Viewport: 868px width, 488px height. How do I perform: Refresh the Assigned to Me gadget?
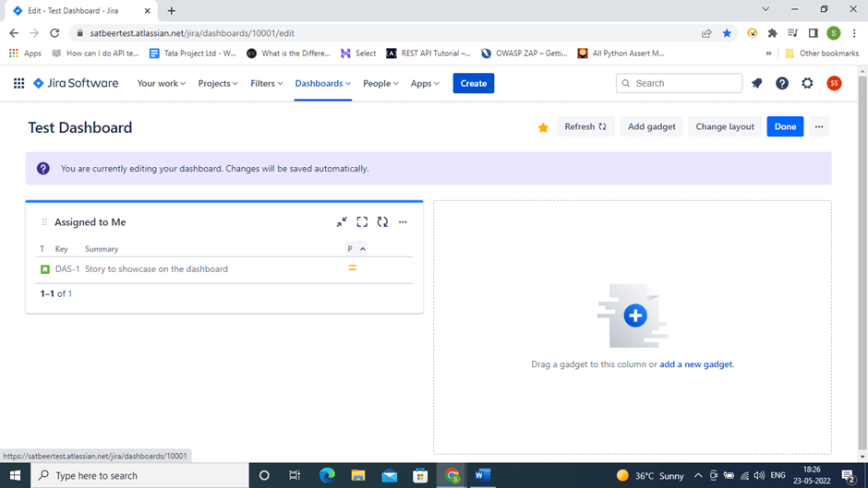click(x=382, y=222)
